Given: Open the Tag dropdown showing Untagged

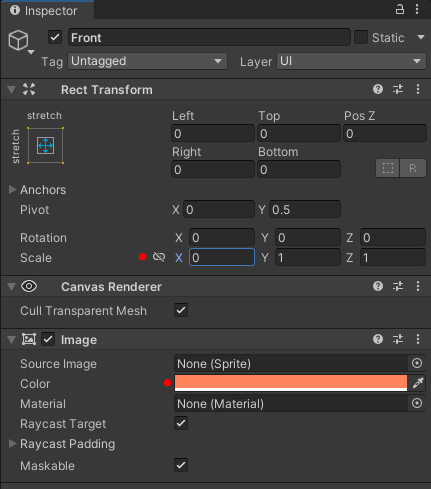Looking at the screenshot, I should 147,61.
